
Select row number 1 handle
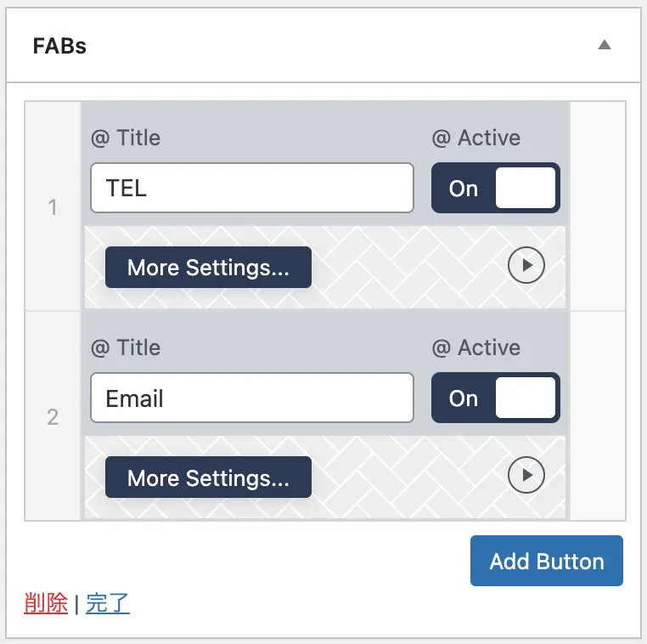click(53, 206)
